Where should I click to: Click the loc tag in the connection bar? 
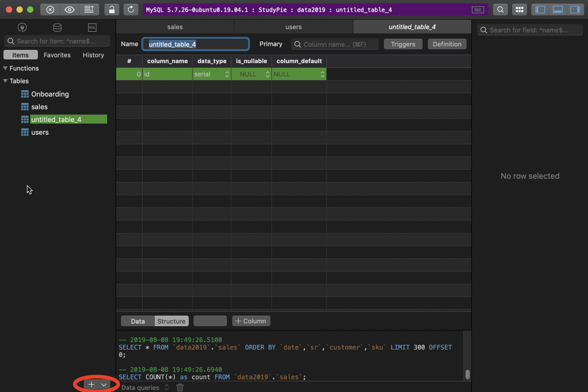tap(478, 10)
